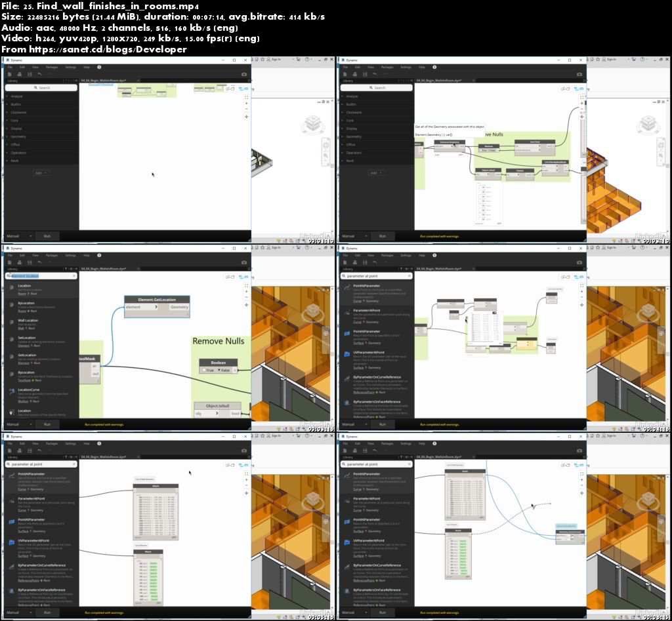672x621 pixels.
Task: Click Open file icon in bottom-right frame
Action: [355, 451]
